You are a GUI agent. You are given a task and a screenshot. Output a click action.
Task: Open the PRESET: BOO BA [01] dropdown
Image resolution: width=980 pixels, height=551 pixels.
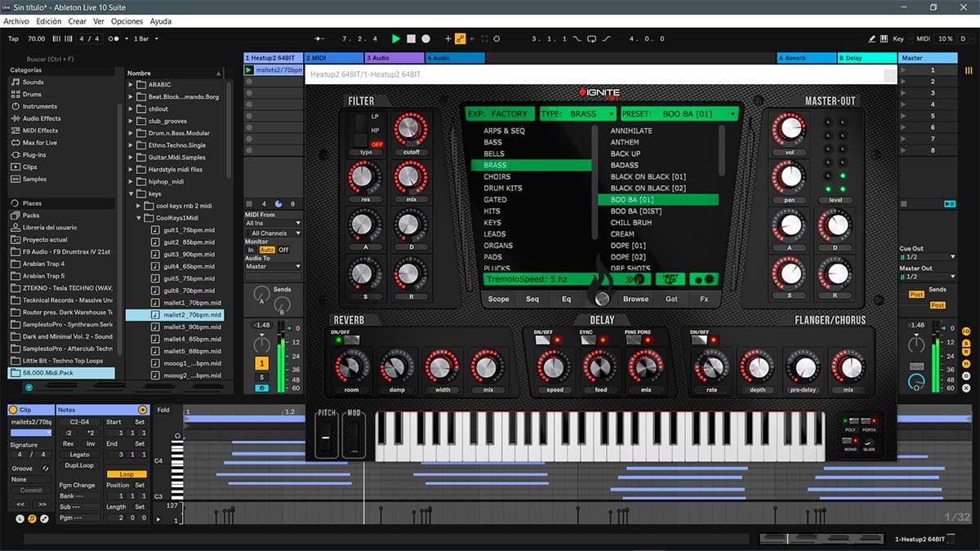click(679, 114)
